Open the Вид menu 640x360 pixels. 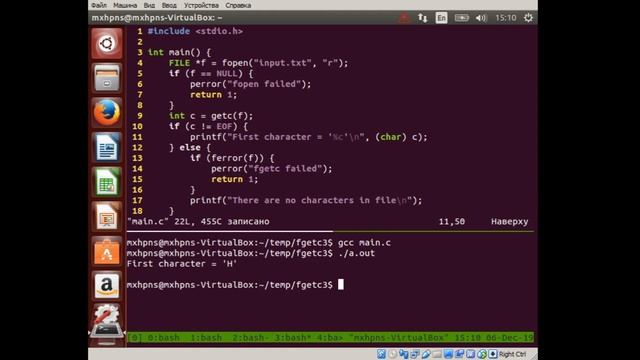pos(149,5)
